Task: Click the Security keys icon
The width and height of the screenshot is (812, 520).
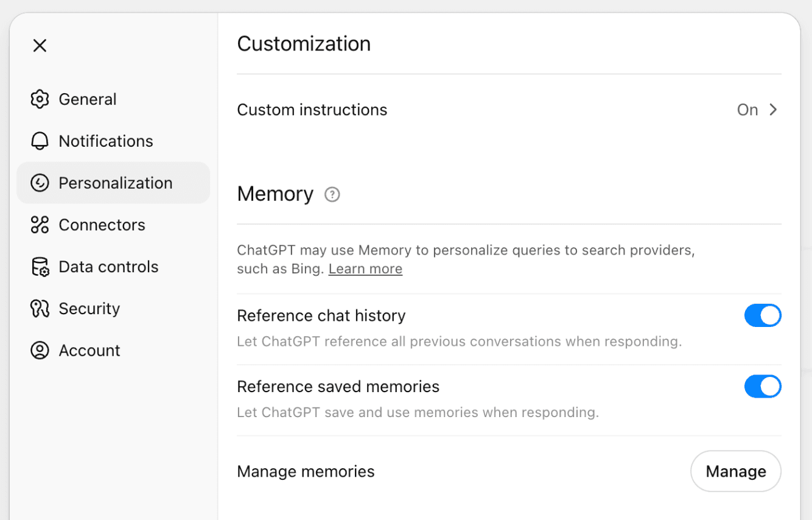Action: (40, 309)
